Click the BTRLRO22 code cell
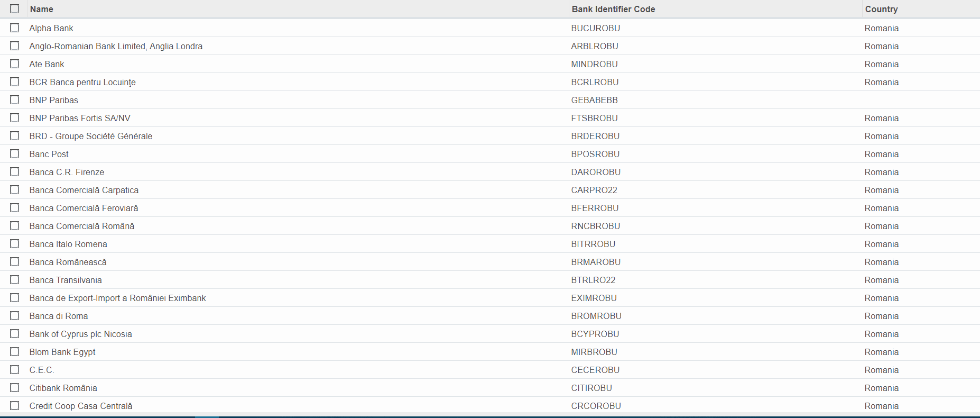The image size is (980, 418). pyautogui.click(x=594, y=280)
